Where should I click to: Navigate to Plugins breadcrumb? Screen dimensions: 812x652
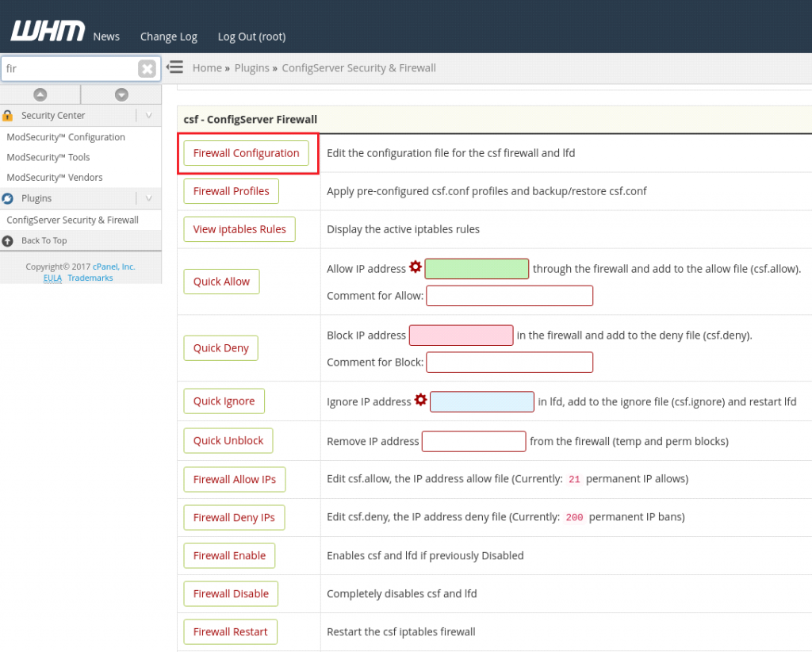pos(252,68)
